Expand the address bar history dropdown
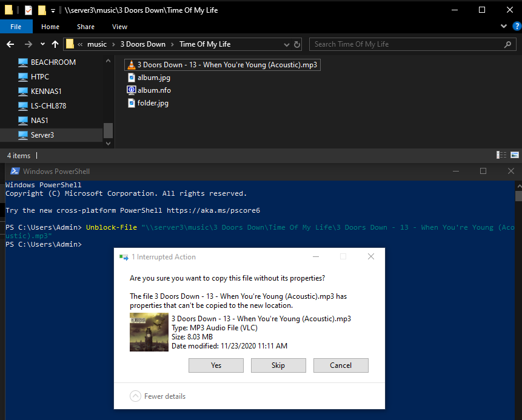Screen dimensions: 522x420 287,45
